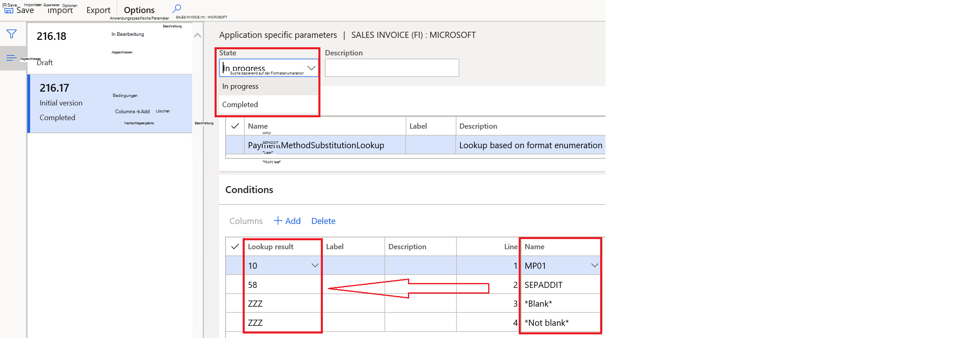Mark the PaymentMethodSubstitutionLookup row selector

[x=235, y=145]
